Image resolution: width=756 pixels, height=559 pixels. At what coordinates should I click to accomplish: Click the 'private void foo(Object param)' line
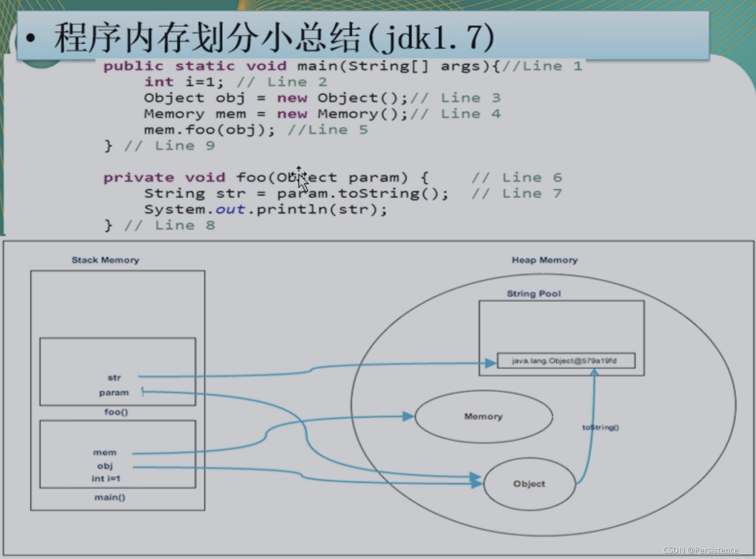click(x=266, y=177)
